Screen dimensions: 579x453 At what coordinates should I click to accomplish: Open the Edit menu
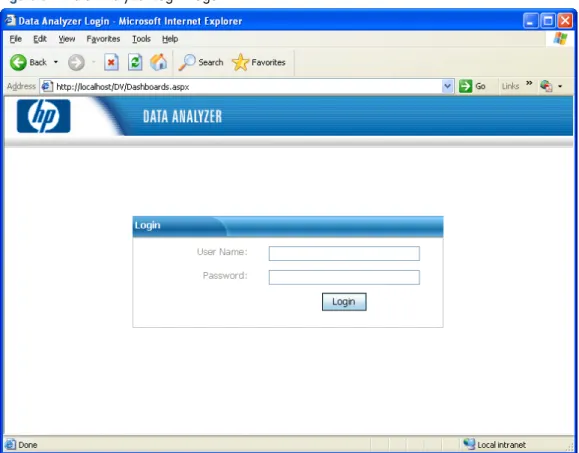40,39
